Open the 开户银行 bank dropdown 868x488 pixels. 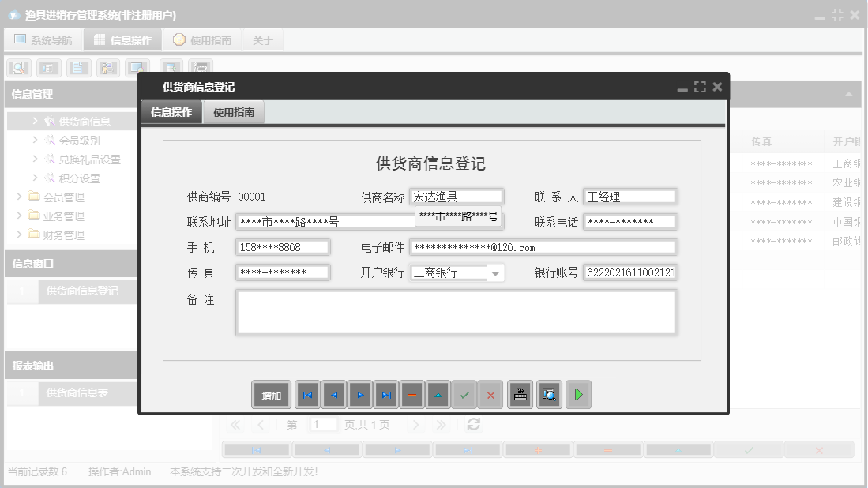point(495,272)
